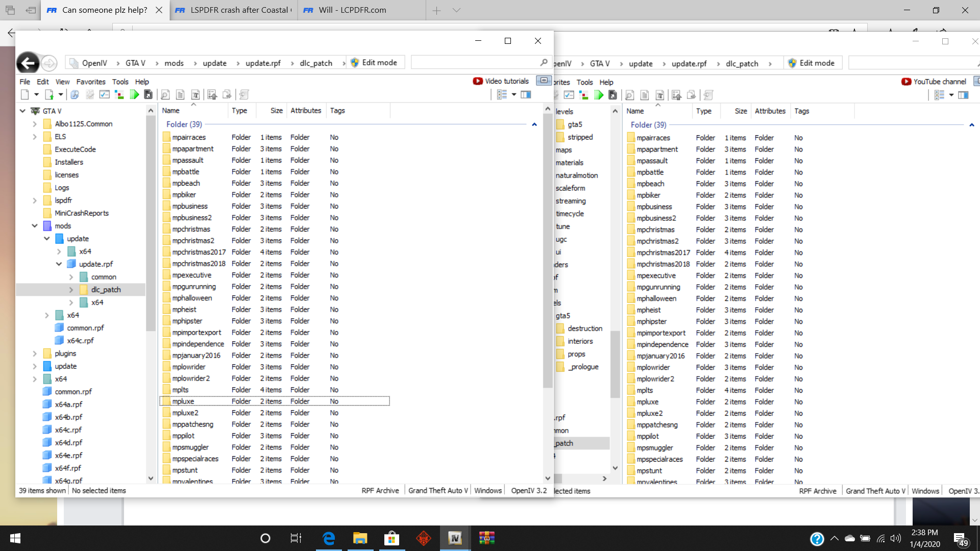
Task: Open OpenIV from the Windows taskbar
Action: [455, 538]
